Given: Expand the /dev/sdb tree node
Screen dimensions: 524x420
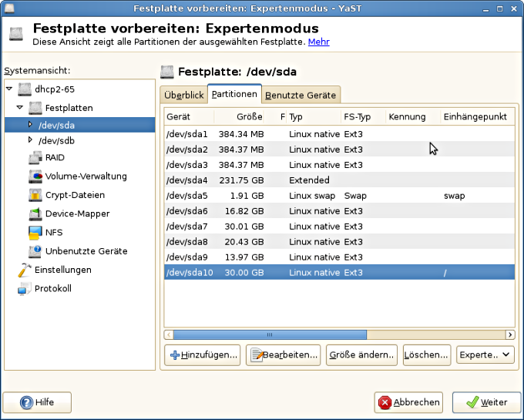Looking at the screenshot, I should 30,139.
